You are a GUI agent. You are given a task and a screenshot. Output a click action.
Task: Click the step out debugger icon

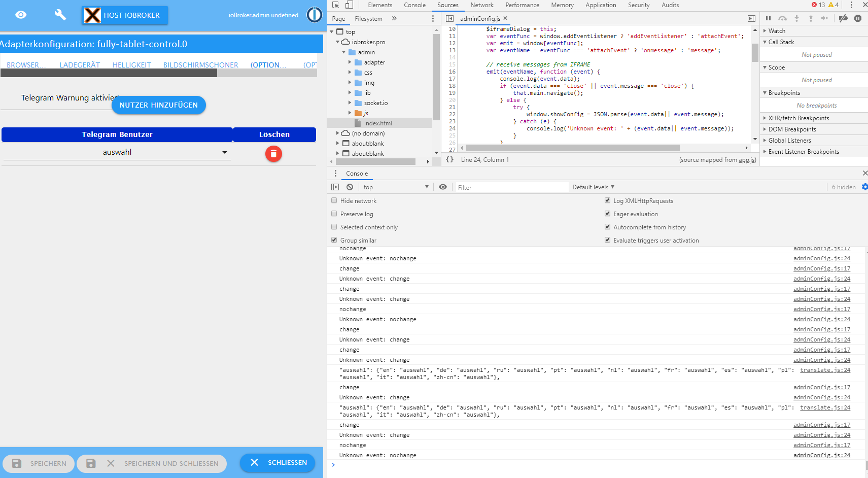tap(811, 18)
